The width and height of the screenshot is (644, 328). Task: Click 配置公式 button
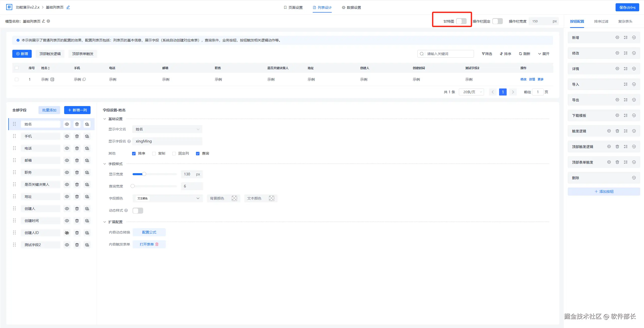(149, 232)
